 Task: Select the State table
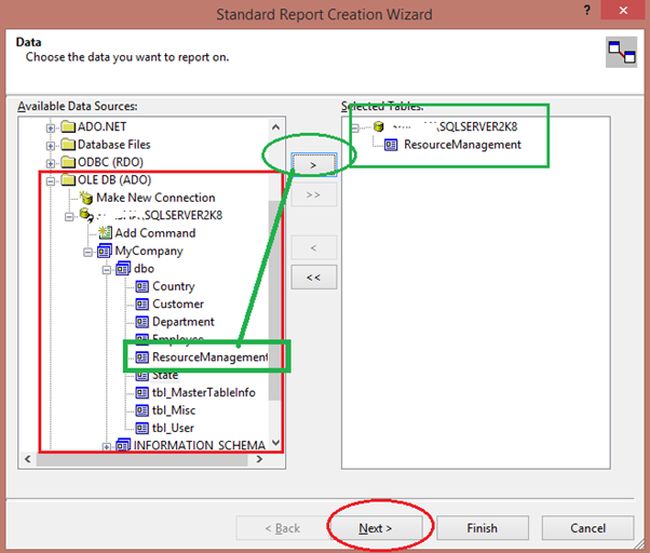pos(165,375)
